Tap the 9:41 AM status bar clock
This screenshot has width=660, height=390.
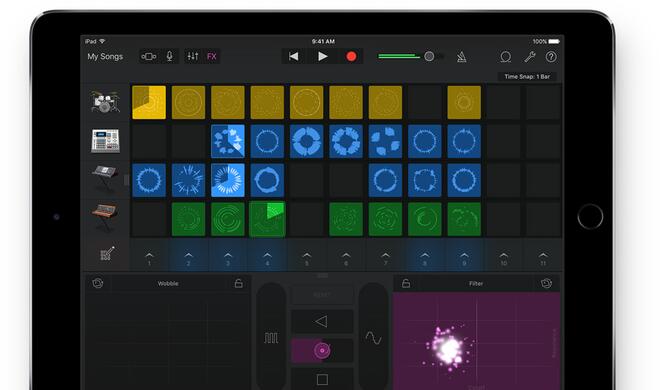323,41
